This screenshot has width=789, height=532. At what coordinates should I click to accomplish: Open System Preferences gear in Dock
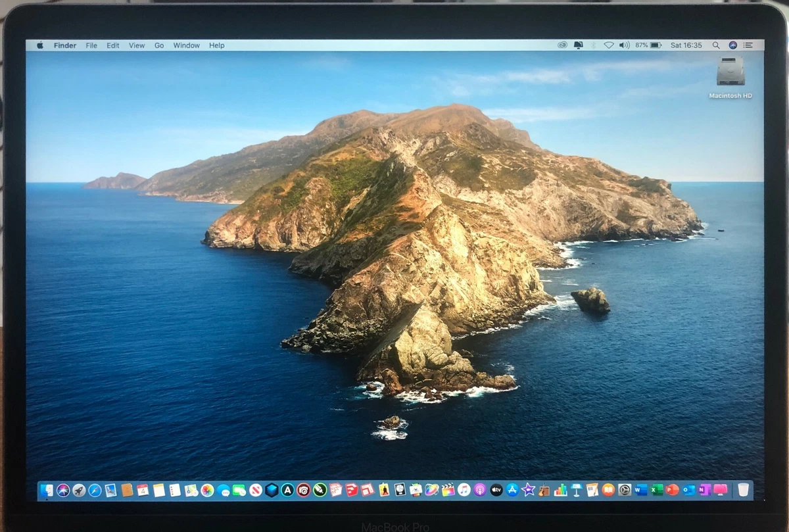(x=625, y=489)
